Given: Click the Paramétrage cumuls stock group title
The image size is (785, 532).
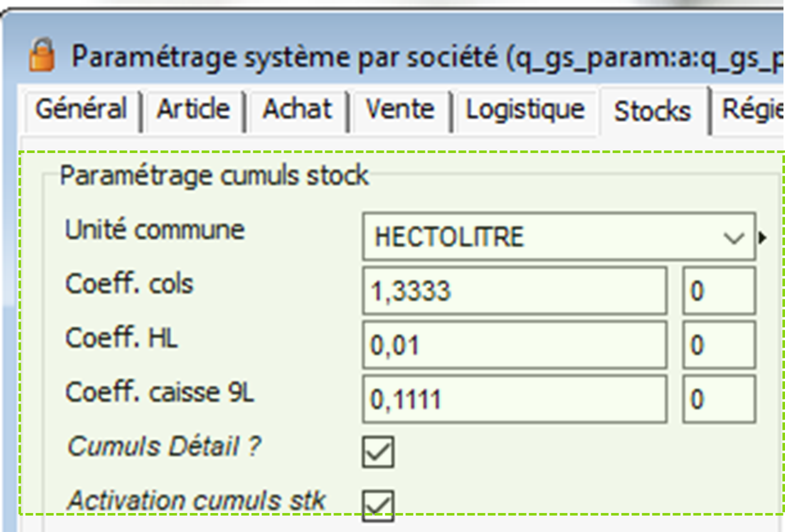Looking at the screenshot, I should (214, 176).
